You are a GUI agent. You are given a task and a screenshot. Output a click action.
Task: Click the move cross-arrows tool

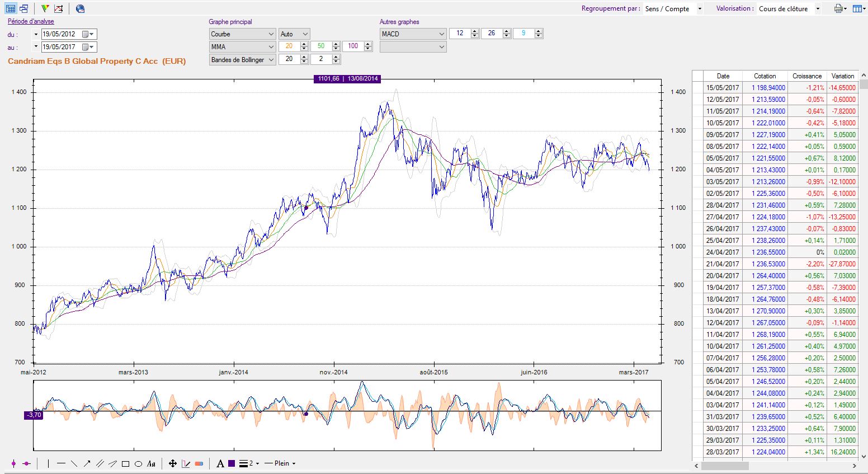click(x=173, y=463)
